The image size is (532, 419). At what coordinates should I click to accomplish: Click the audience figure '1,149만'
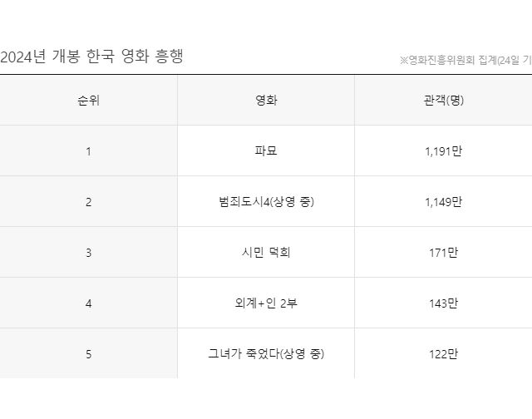[443, 202]
